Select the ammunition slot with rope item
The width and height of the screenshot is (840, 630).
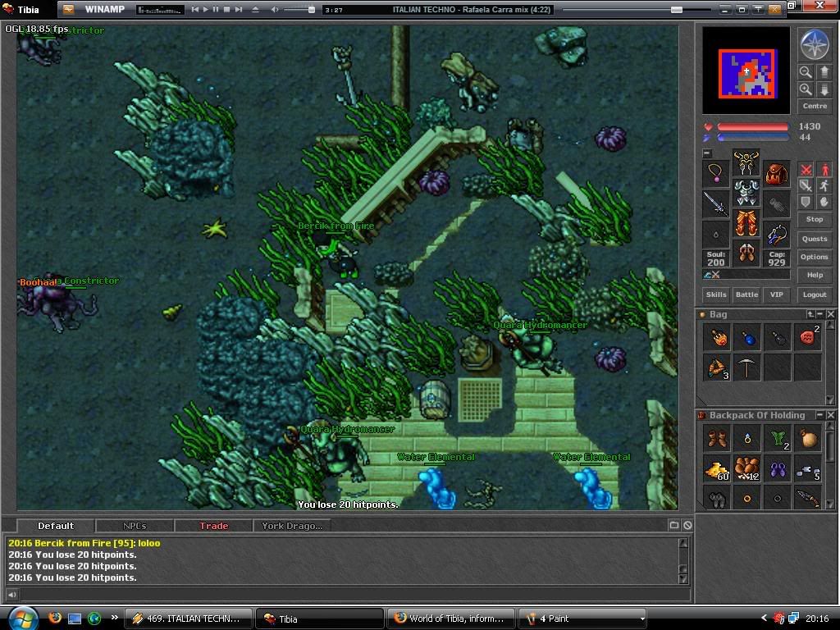pos(776,234)
